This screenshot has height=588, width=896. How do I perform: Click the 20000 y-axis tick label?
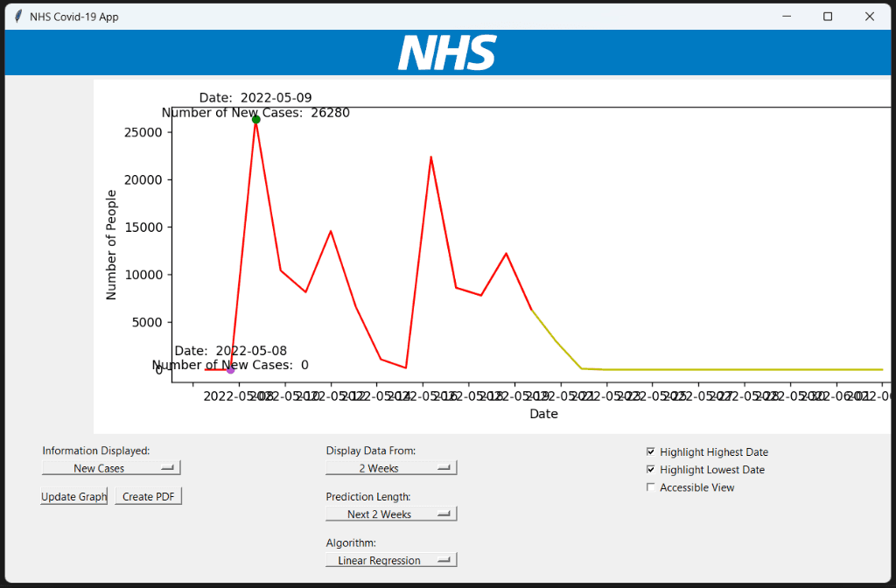coord(143,180)
